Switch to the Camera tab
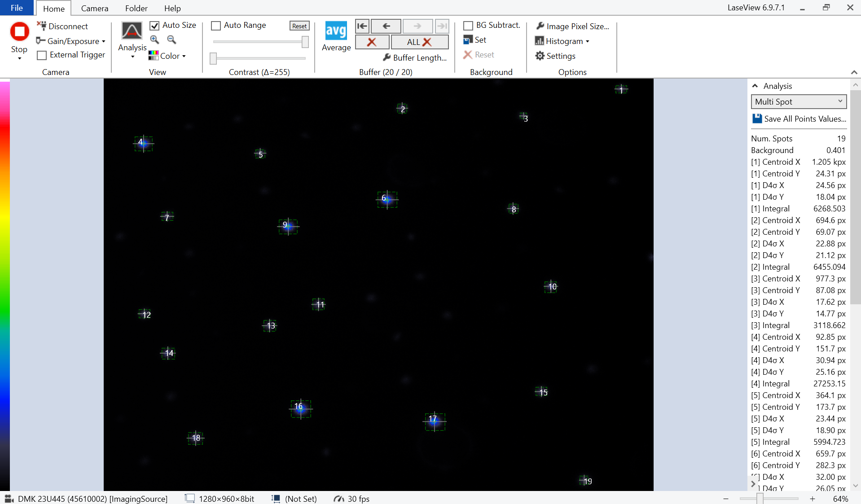The height and width of the screenshot is (504, 861). (94, 8)
